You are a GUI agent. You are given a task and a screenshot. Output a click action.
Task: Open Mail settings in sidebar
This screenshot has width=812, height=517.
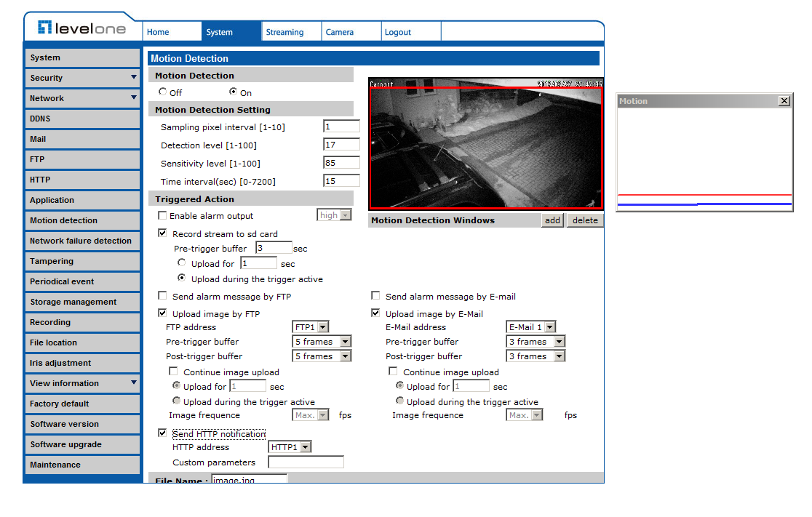click(x=82, y=139)
